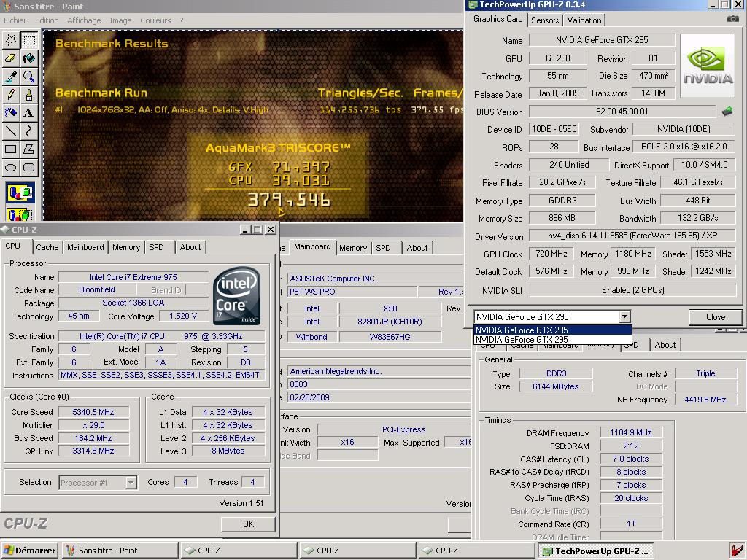Open the Edition menu in Paint
Viewport: 747px width, 560px height.
click(47, 20)
